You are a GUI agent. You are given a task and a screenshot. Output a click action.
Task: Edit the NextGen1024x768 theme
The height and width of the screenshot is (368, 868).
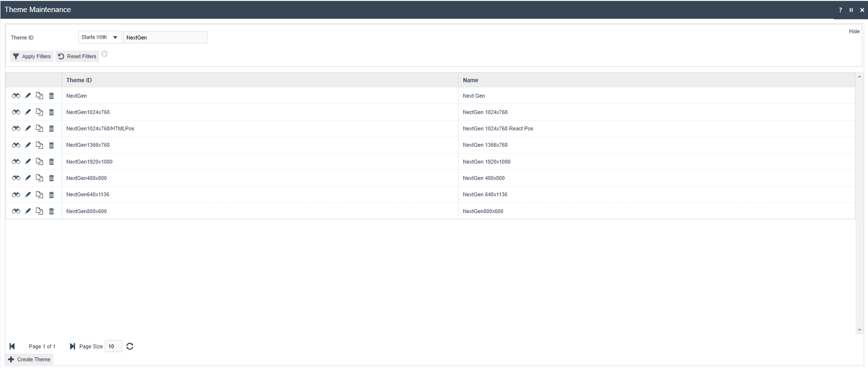coord(28,112)
